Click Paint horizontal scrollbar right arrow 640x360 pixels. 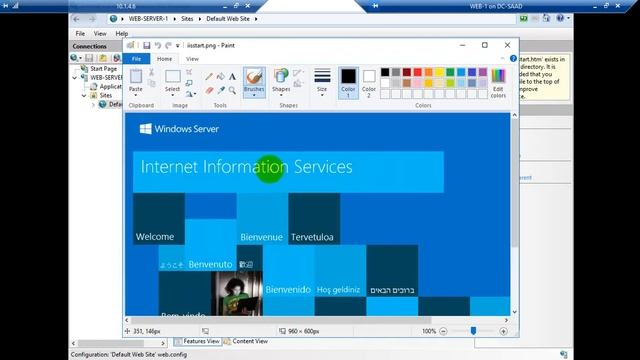point(507,320)
